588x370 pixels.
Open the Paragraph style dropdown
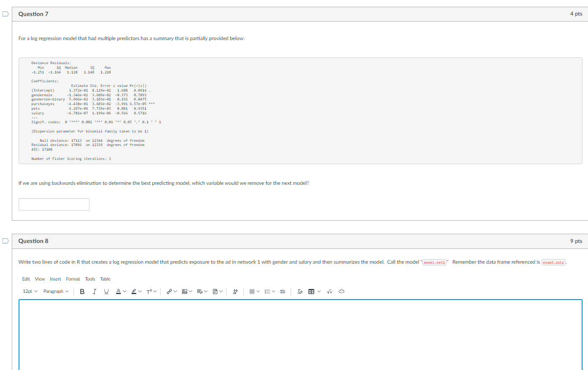tap(55, 291)
